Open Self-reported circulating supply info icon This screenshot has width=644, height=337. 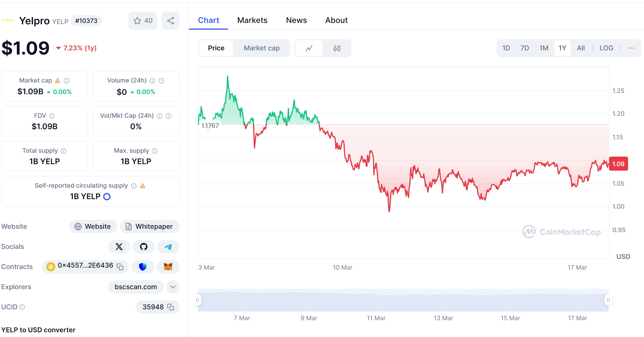click(x=134, y=186)
